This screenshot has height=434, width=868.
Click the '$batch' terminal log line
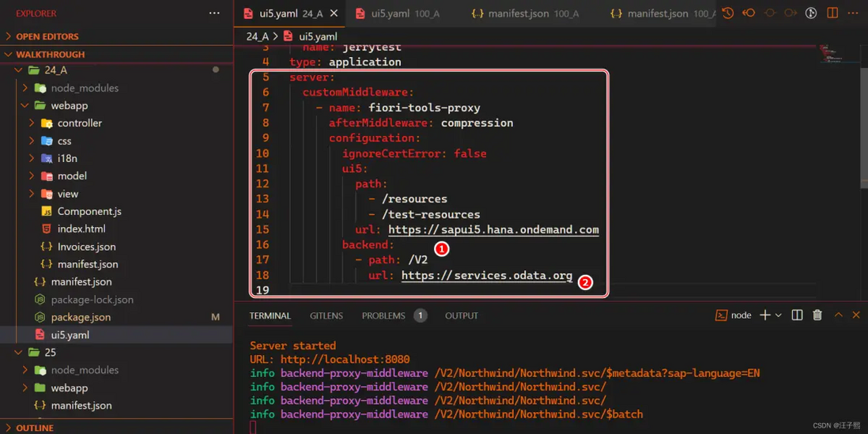click(x=446, y=414)
